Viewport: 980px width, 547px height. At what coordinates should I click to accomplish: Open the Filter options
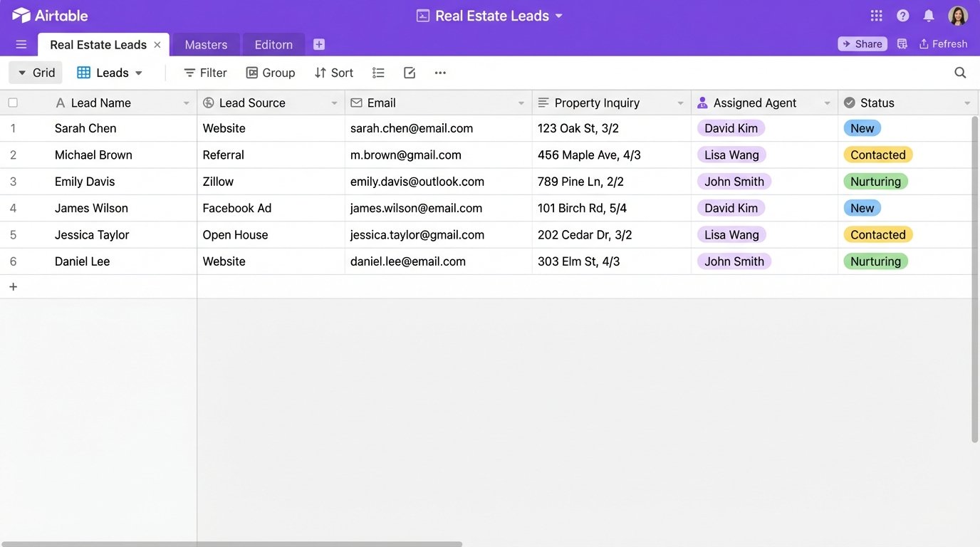204,72
